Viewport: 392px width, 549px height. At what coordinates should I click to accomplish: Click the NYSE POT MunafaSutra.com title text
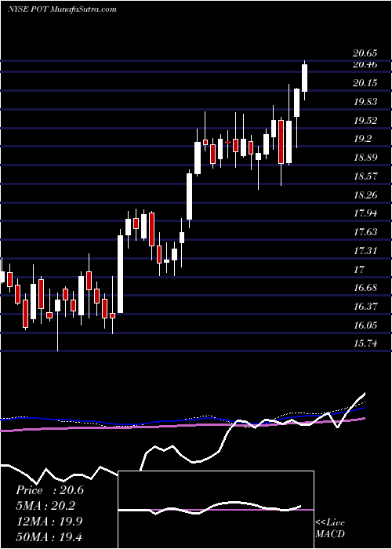tap(62, 9)
